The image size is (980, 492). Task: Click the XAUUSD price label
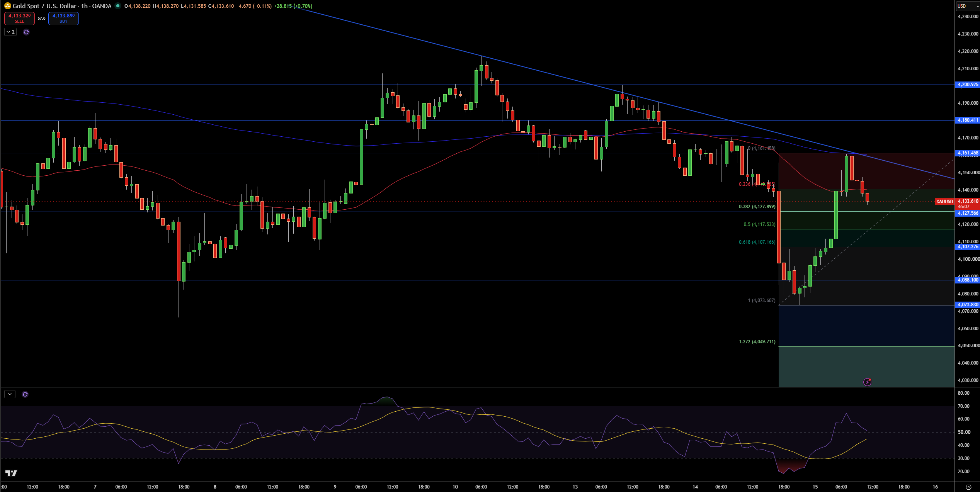(944, 201)
